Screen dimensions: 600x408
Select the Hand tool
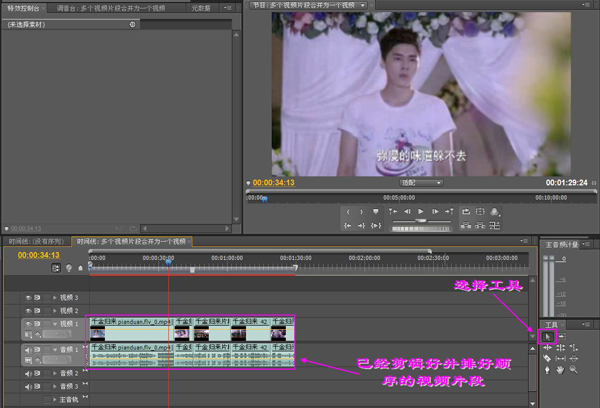coord(561,370)
